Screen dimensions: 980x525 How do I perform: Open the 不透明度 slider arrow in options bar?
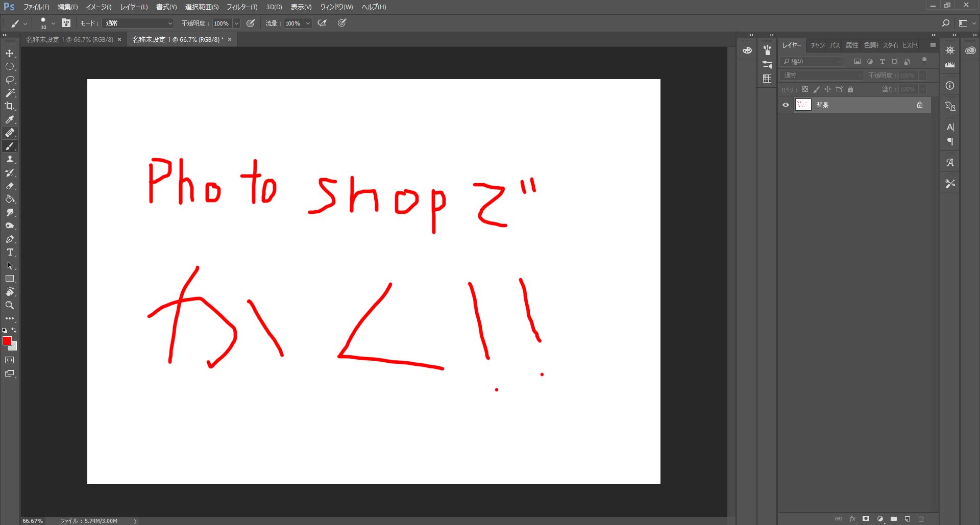[x=236, y=23]
